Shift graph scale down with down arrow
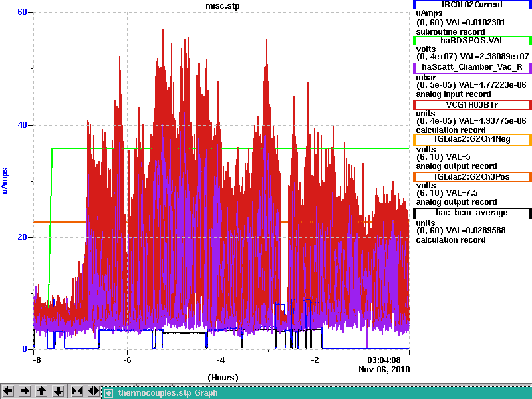The image size is (532, 399). click(x=58, y=391)
